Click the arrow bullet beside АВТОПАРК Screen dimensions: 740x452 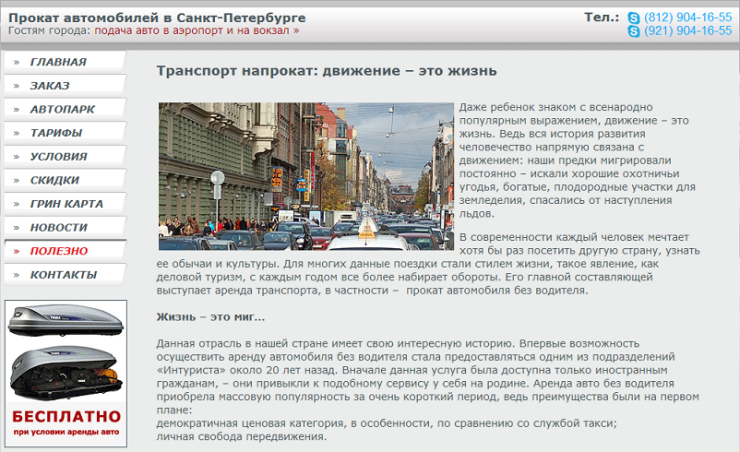click(x=17, y=109)
